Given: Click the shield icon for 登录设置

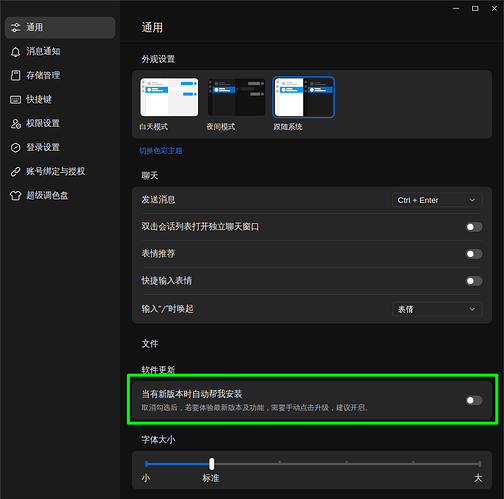Looking at the screenshot, I should coord(15,148).
